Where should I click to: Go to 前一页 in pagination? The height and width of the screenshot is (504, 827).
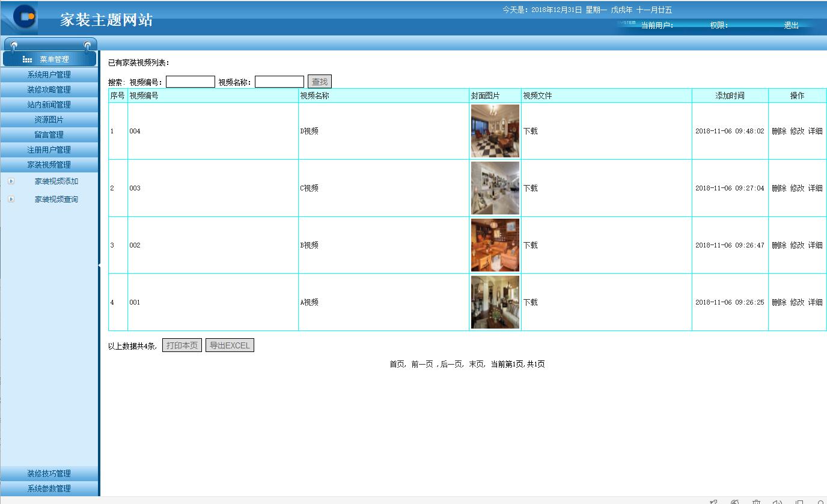[x=422, y=364]
